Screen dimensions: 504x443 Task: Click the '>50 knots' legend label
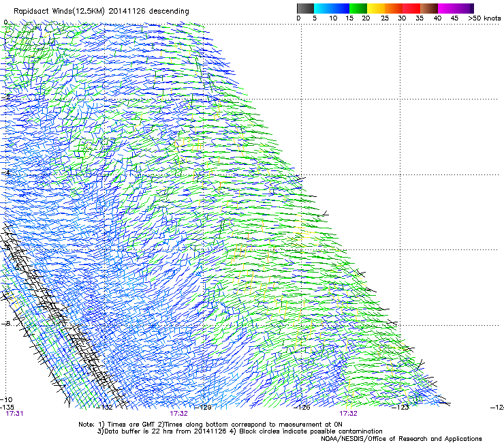pos(484,18)
